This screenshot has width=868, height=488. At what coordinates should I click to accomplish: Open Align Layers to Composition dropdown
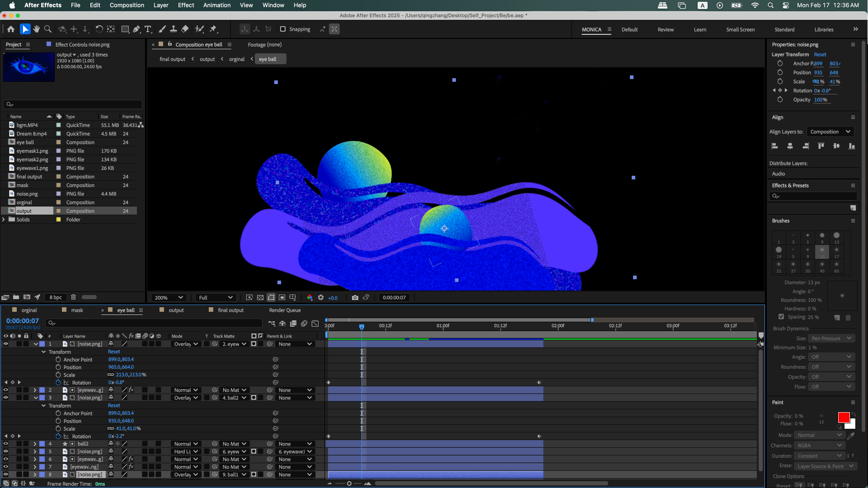coord(830,132)
